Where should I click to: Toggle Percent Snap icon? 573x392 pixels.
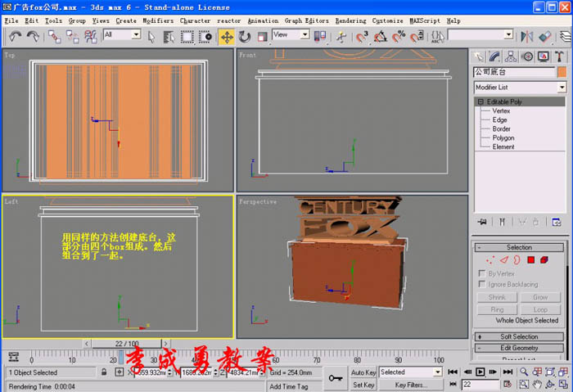[x=399, y=37]
